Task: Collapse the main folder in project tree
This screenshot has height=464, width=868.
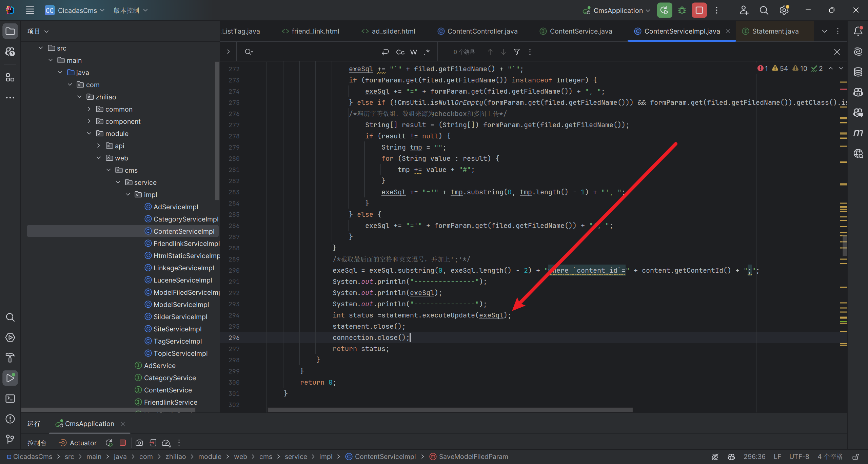Action: (51, 60)
